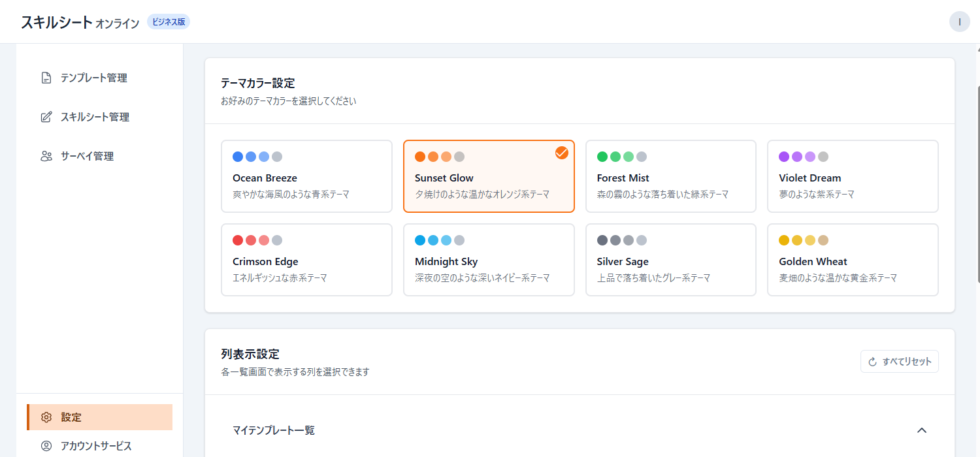Collapse the マイテンプレート一覧 section

921,430
